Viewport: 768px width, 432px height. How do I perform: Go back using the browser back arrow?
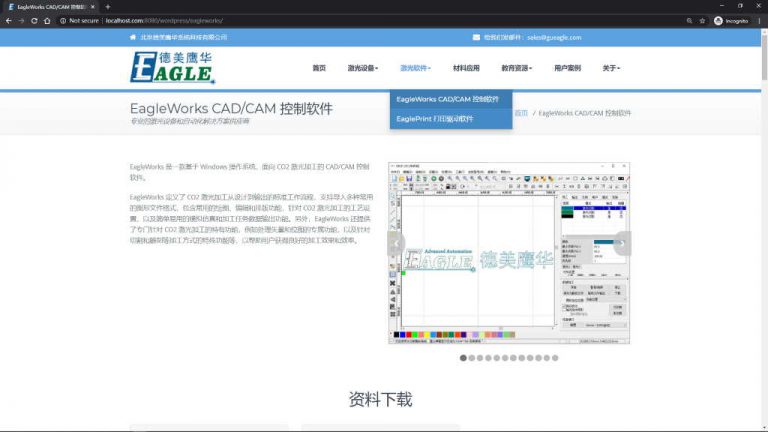pyautogui.click(x=8, y=21)
